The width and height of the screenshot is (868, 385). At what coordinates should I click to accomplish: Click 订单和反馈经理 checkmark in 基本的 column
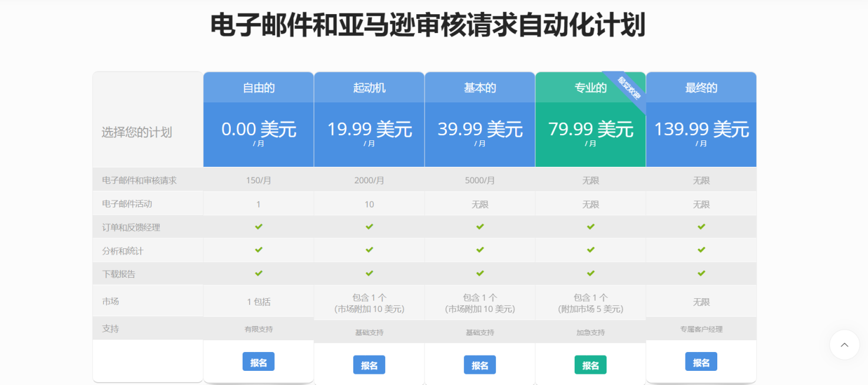480,227
